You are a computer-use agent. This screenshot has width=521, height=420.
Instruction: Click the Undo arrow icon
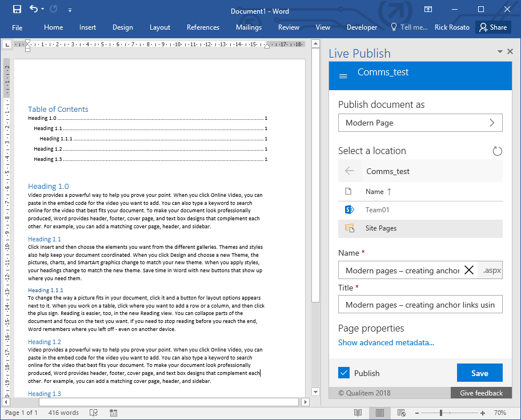coord(34,9)
